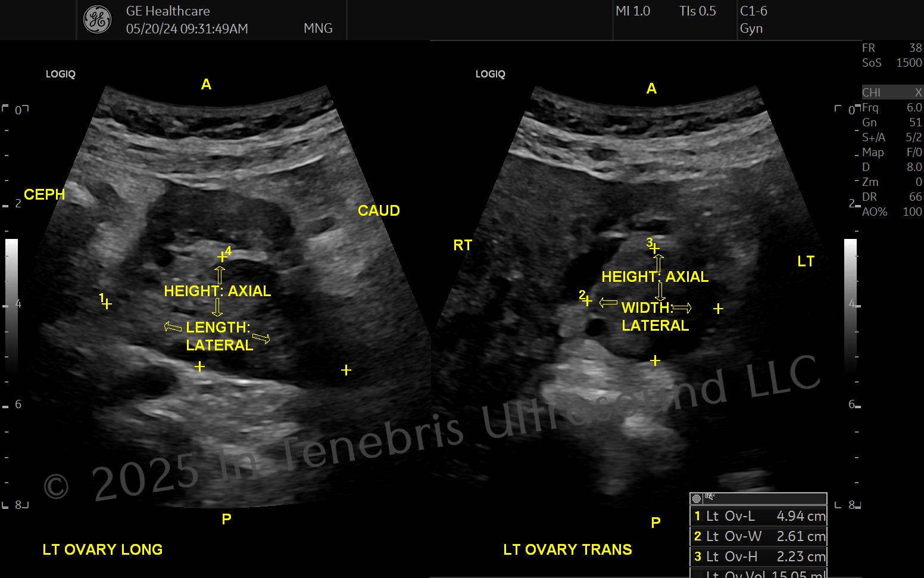Select the Lt Ov-L 4.94 cm row
924x578 pixels.
(x=758, y=516)
